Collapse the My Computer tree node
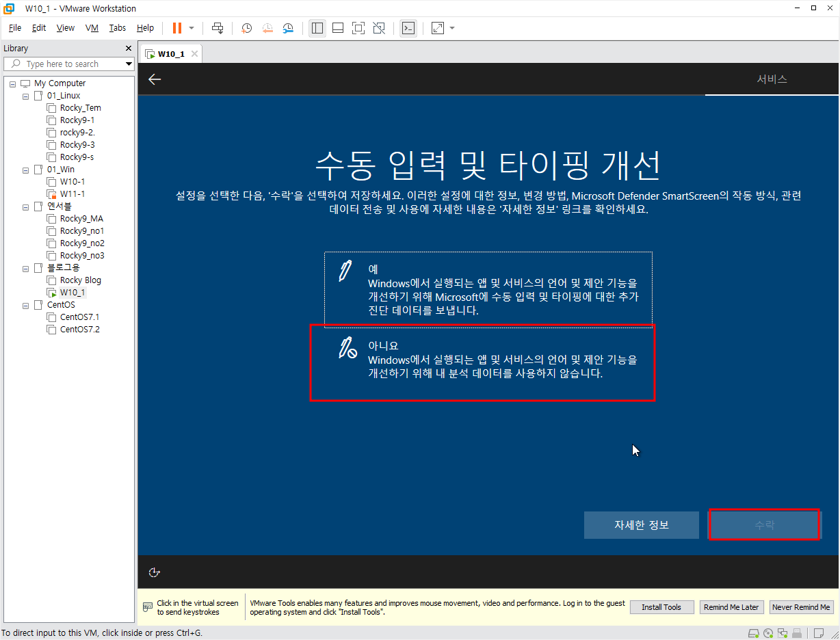The height and width of the screenshot is (640, 840). point(12,83)
